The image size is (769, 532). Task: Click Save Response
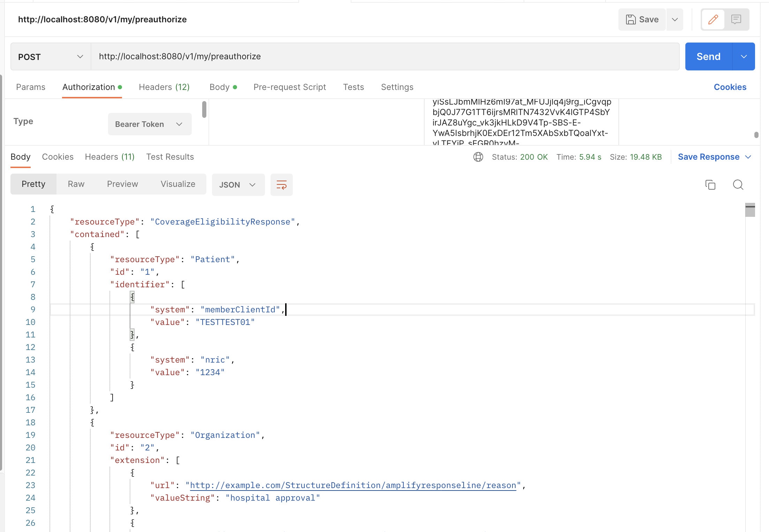click(709, 157)
